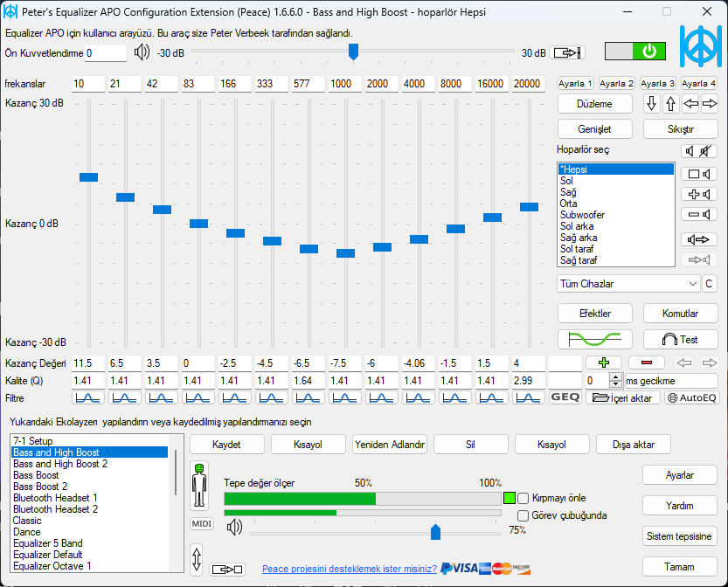Viewport: 728px width, 587px height.
Task: Open the MIDI settings button
Action: tap(202, 523)
